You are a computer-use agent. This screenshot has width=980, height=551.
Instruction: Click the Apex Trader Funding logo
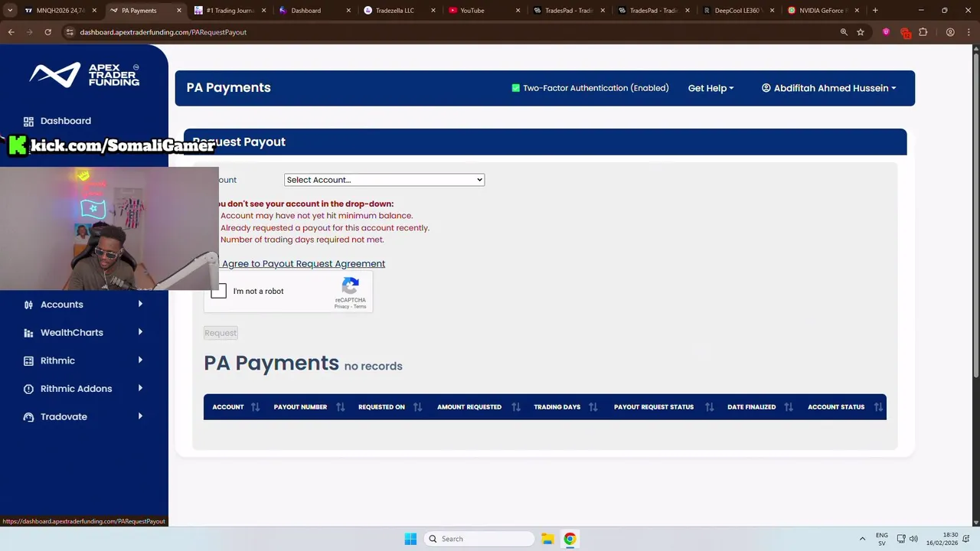pyautogui.click(x=84, y=74)
